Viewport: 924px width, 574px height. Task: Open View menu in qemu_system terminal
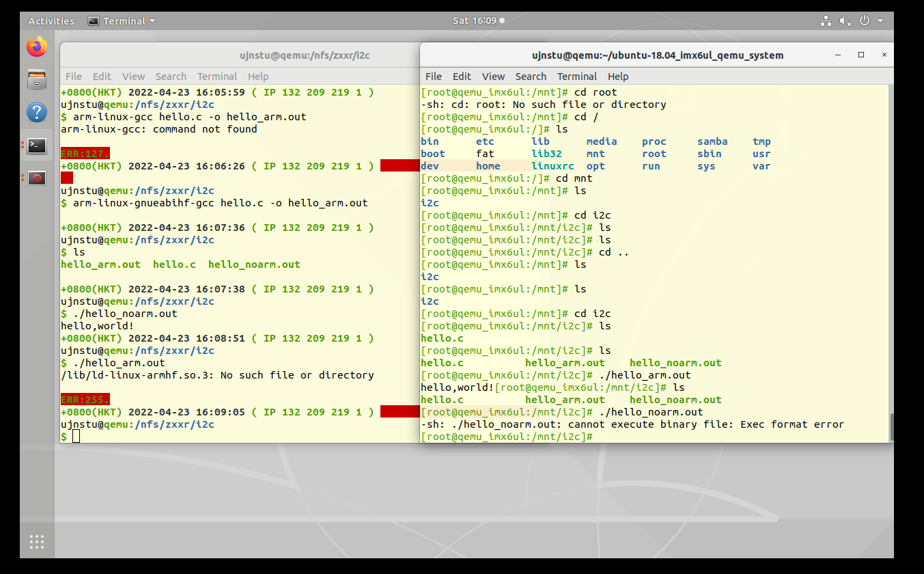click(x=493, y=77)
